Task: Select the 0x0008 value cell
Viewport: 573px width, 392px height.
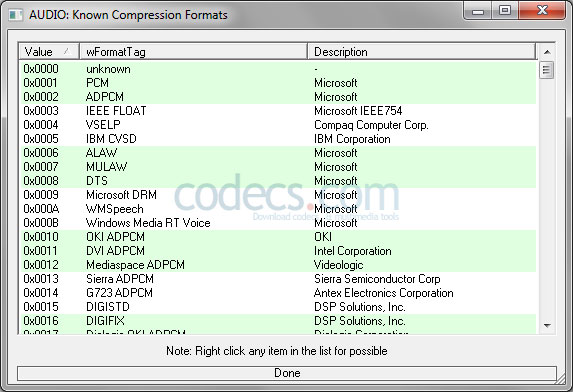Action: (x=41, y=181)
